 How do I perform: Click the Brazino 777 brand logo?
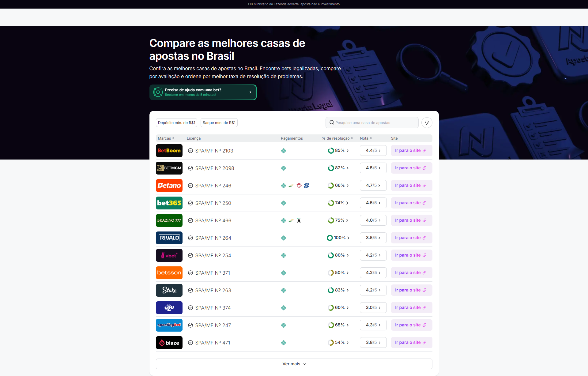pos(169,220)
